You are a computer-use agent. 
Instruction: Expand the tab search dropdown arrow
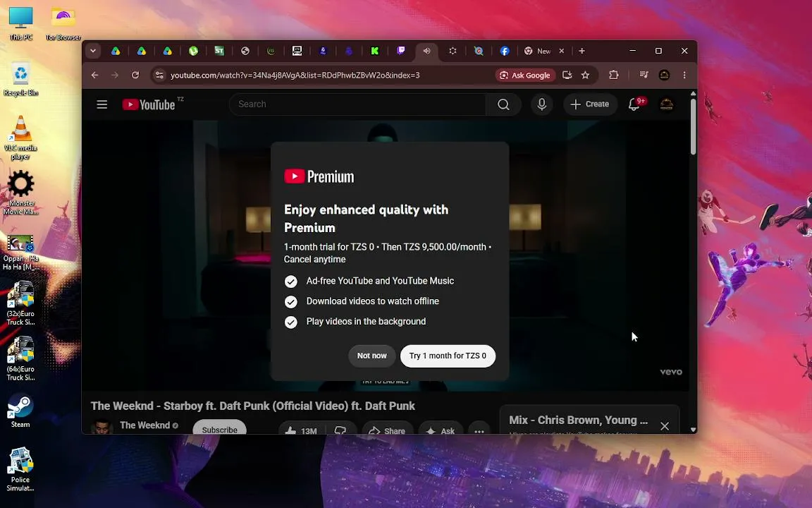pyautogui.click(x=93, y=51)
